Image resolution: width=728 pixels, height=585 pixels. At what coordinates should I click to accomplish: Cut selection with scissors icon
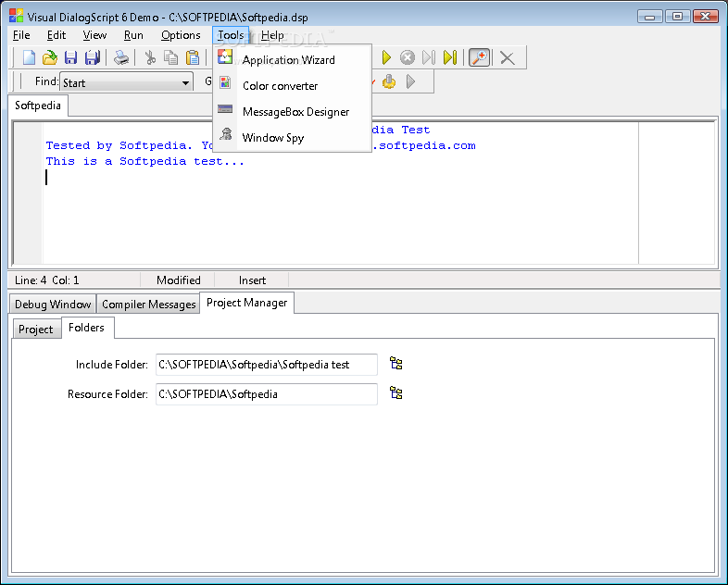click(x=150, y=57)
